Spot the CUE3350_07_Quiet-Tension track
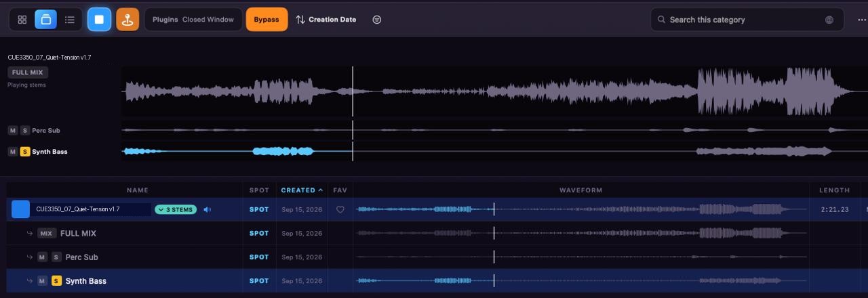The image size is (868, 298). pyautogui.click(x=259, y=209)
